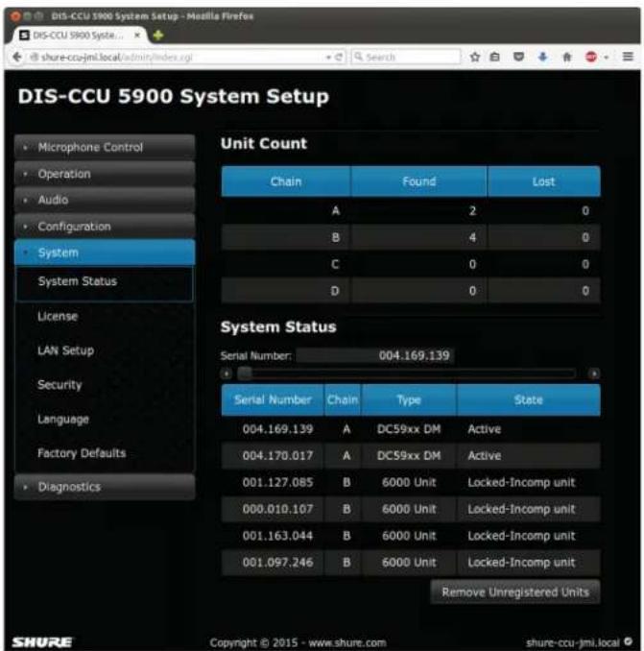
Task: Select serial row 000.010.107
Action: 411,509
